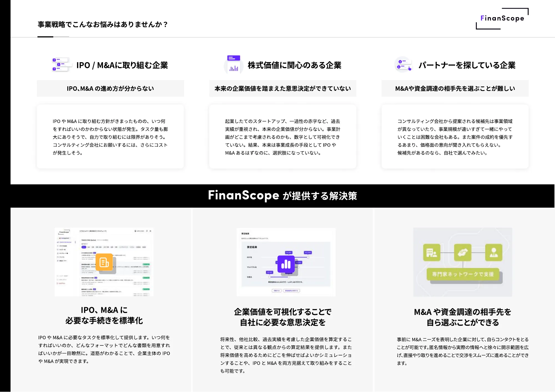The width and height of the screenshot is (555, 392).
Task: Click the heading 株式価値に関心のある企業
Action: click(x=294, y=65)
